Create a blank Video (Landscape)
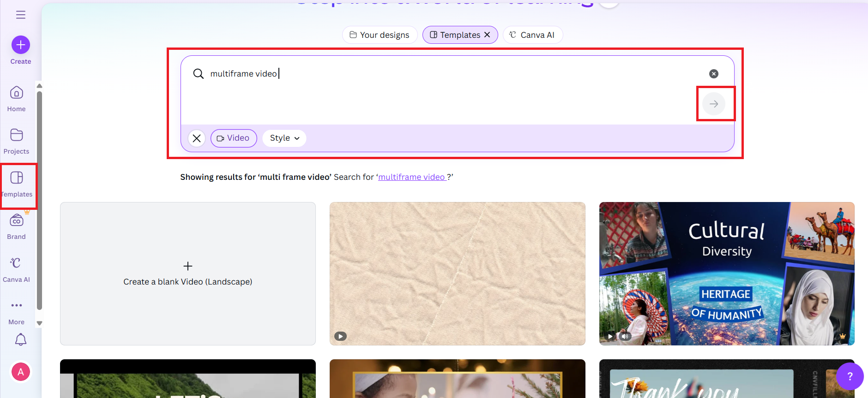The height and width of the screenshot is (398, 868). click(188, 273)
